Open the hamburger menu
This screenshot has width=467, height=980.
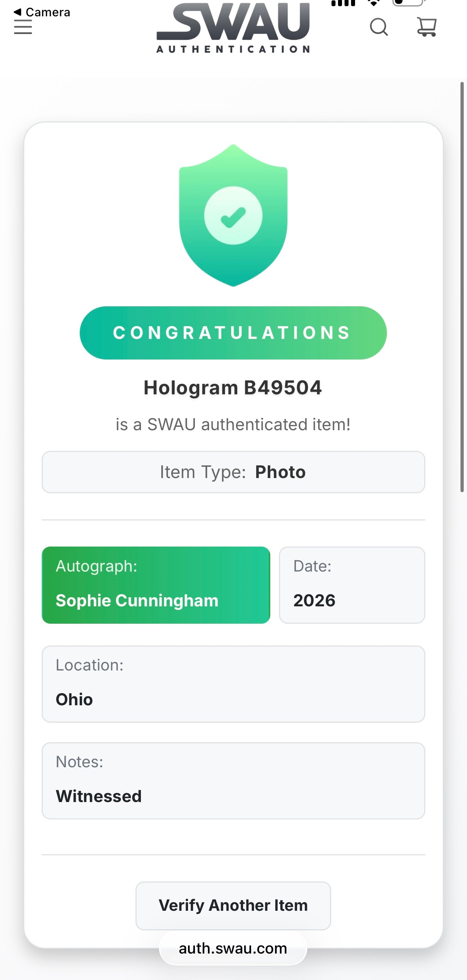[23, 26]
